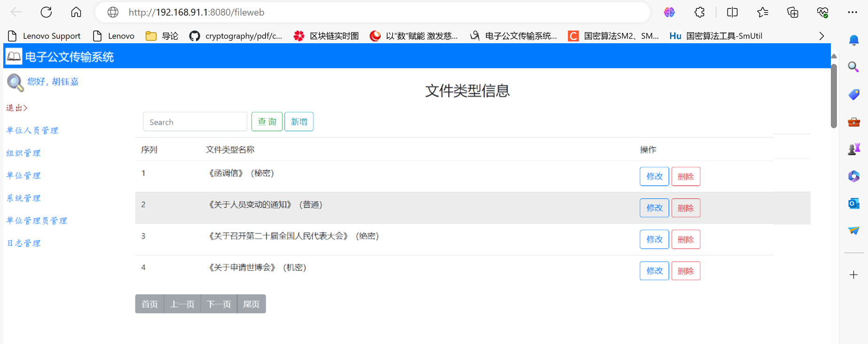This screenshot has width=868, height=344.
Task: Open the sidebar games chess icon
Action: coord(854,149)
